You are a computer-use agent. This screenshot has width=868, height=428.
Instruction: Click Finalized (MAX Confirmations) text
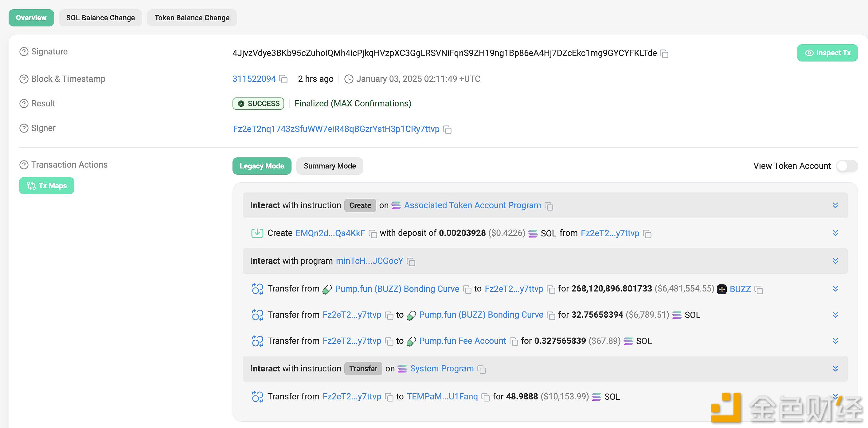click(353, 104)
